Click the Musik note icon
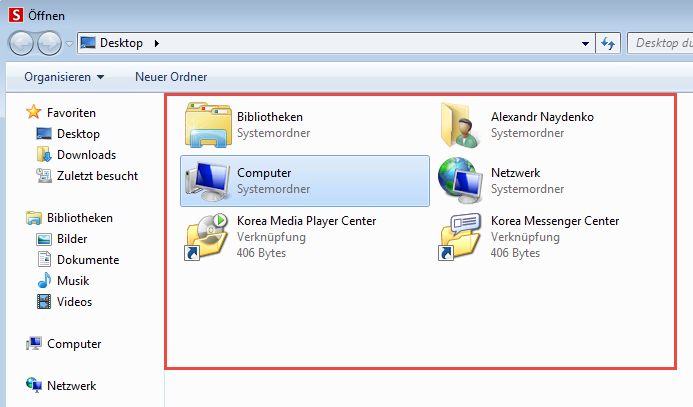 [44, 281]
